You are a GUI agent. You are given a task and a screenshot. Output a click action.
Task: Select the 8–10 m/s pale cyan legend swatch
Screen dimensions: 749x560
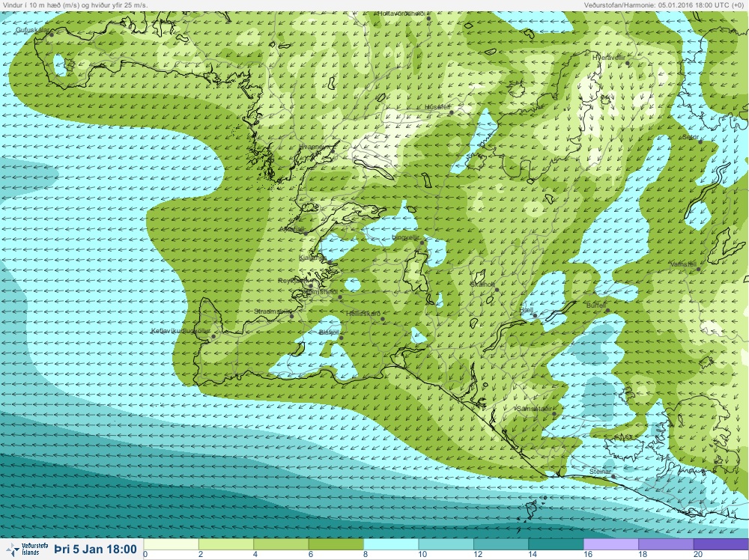click(x=391, y=544)
